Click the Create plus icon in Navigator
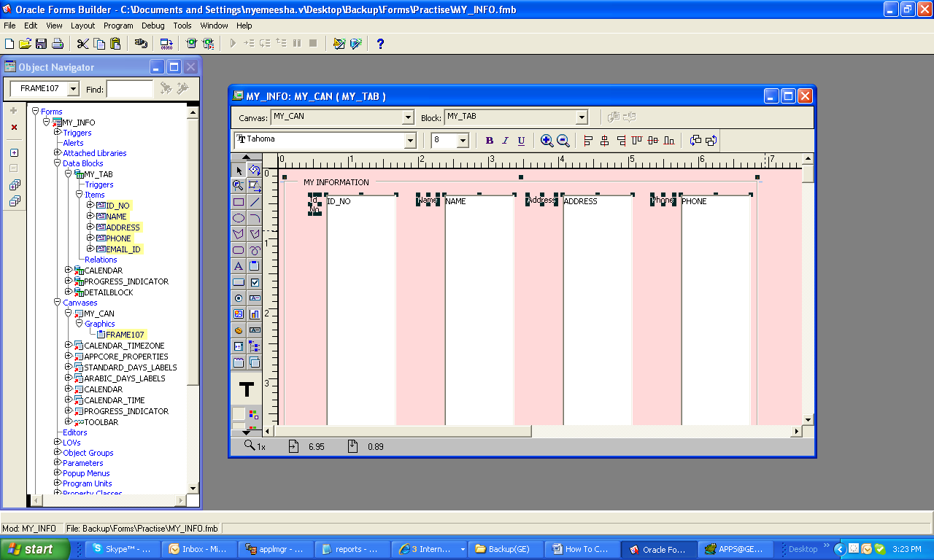 tap(14, 111)
